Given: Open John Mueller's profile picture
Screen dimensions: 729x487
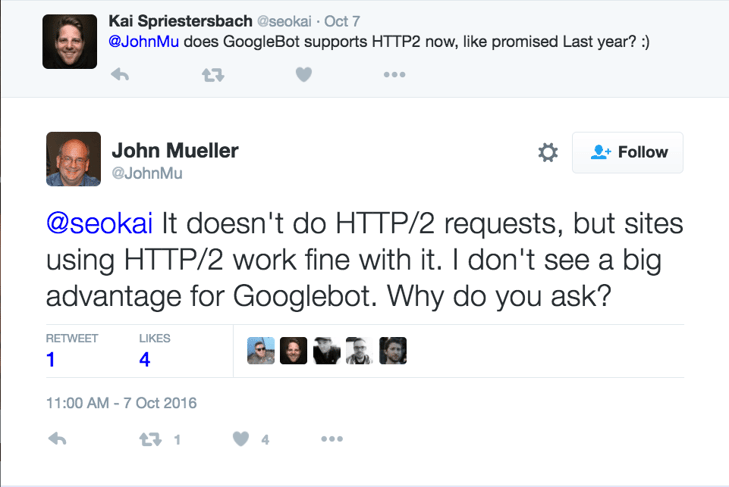Looking at the screenshot, I should pos(73,159).
